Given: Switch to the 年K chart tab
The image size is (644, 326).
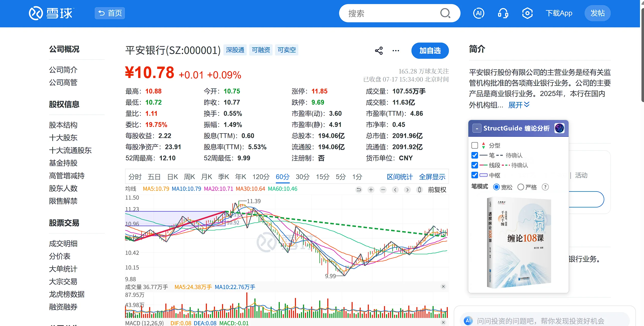Looking at the screenshot, I should tap(241, 177).
